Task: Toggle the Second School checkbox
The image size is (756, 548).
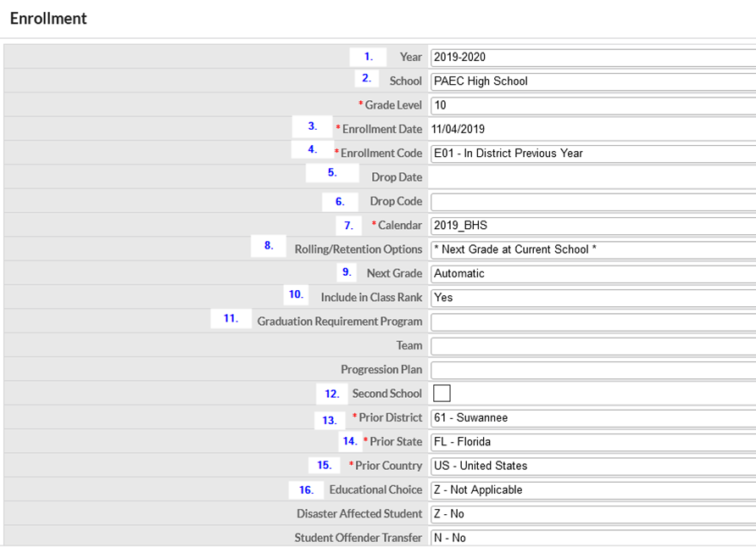Action: pos(442,394)
